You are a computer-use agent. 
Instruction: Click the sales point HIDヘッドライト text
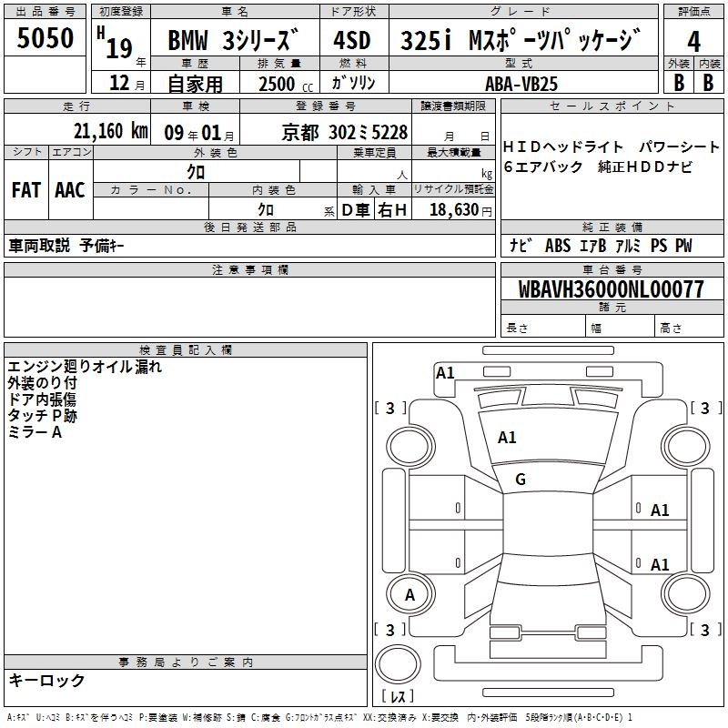(562, 147)
